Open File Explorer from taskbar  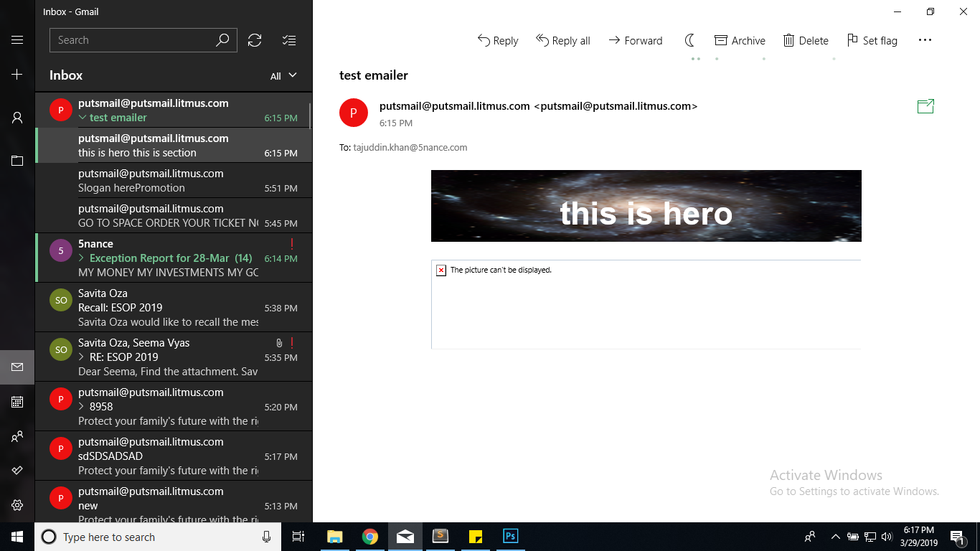pos(334,537)
